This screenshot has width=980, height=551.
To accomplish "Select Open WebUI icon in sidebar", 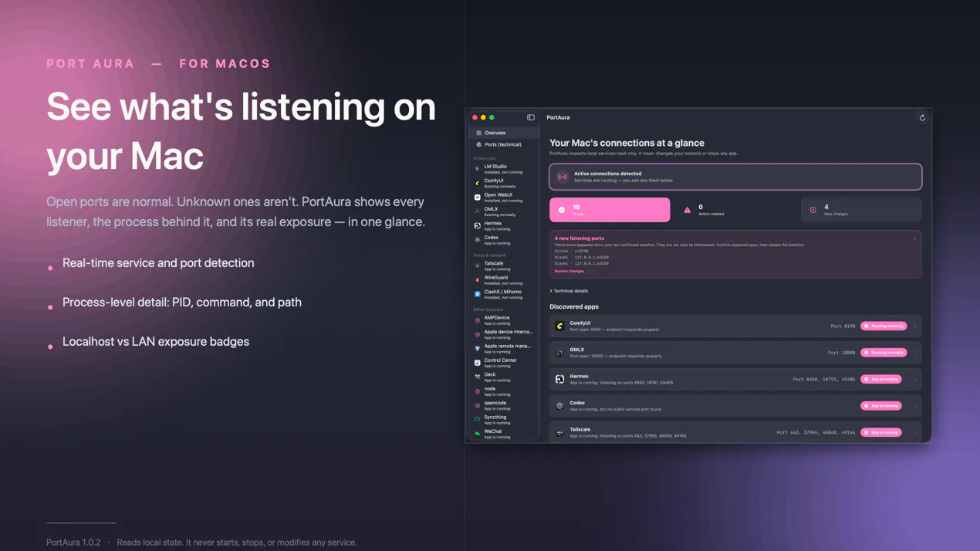I will (478, 198).
